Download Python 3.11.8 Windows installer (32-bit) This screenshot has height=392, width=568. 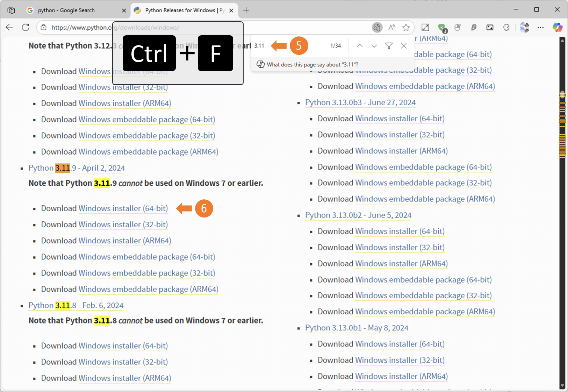pyautogui.click(x=123, y=362)
